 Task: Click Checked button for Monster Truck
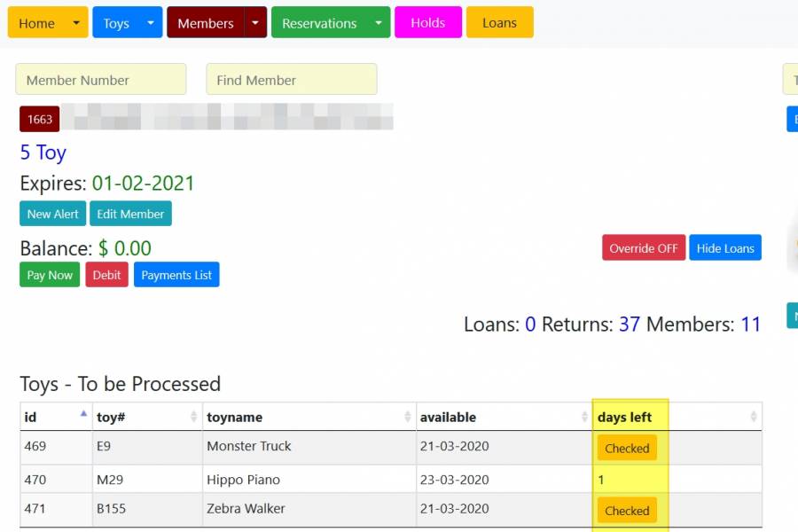click(627, 449)
